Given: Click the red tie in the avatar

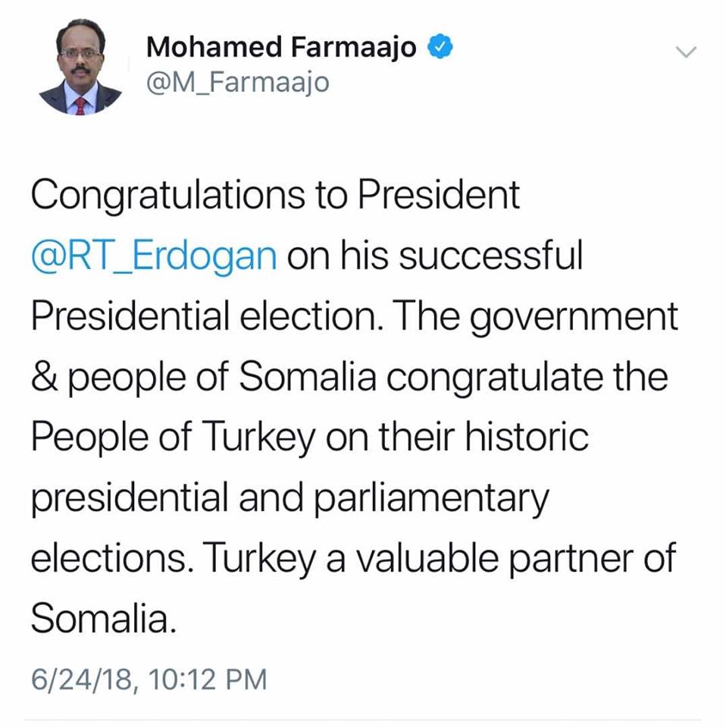Looking at the screenshot, I should 80,102.
